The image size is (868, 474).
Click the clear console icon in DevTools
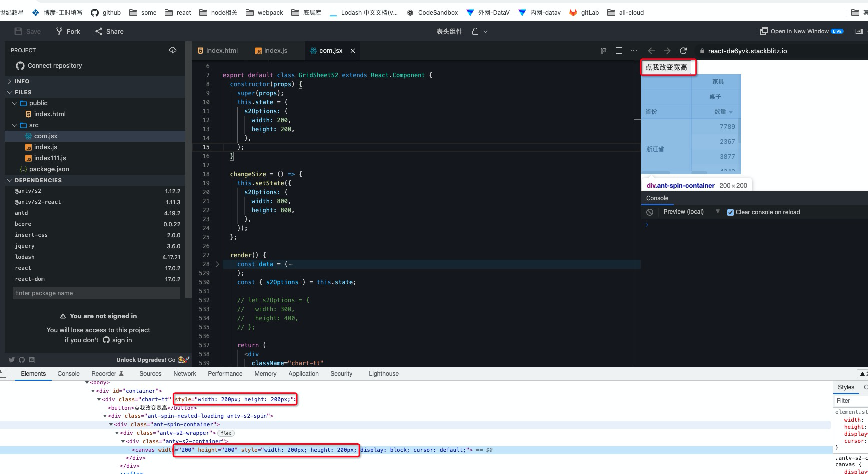pyautogui.click(x=649, y=212)
